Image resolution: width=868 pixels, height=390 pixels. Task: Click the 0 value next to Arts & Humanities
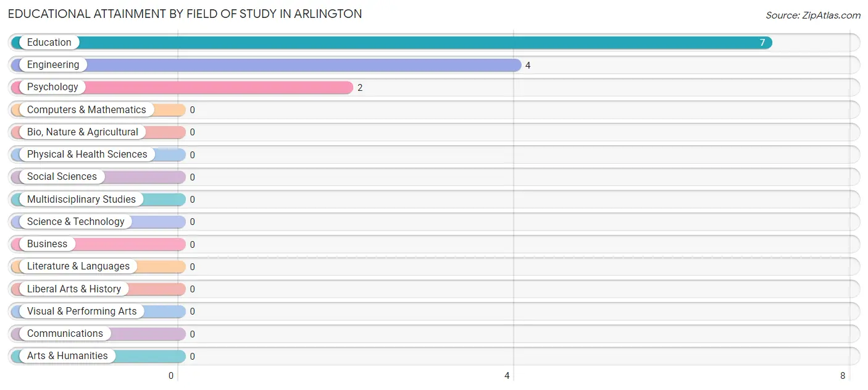(x=192, y=357)
